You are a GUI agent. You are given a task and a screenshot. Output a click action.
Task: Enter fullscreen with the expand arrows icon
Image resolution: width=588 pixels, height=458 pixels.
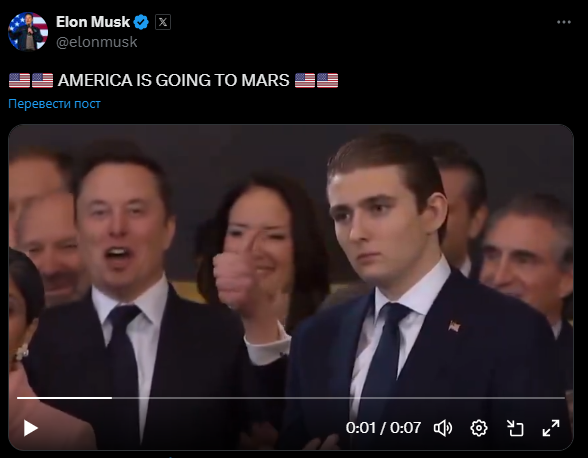551,428
